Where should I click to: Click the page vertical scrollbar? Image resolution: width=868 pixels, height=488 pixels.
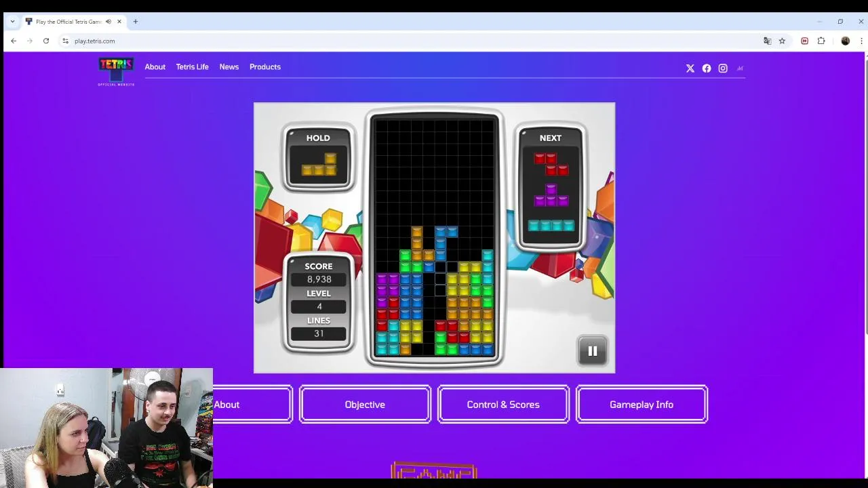pos(866,197)
